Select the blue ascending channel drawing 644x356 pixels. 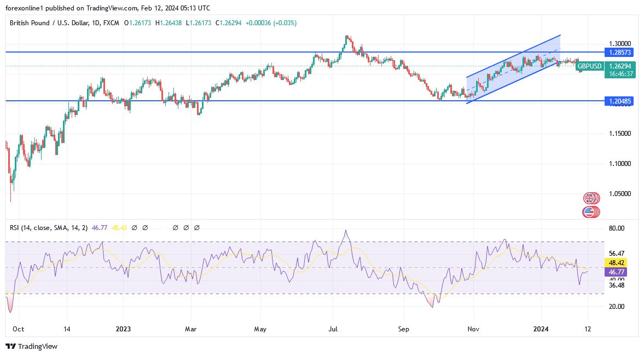point(513,69)
